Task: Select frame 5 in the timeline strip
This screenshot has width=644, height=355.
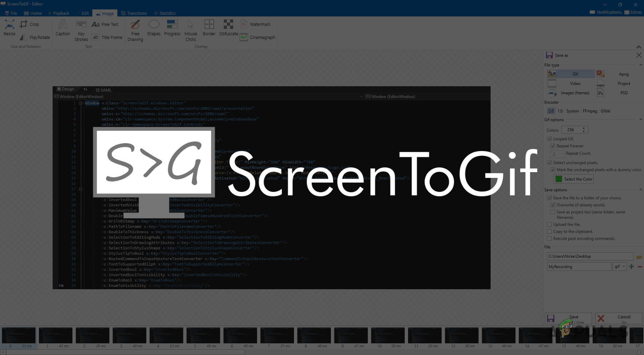Action: click(203, 336)
